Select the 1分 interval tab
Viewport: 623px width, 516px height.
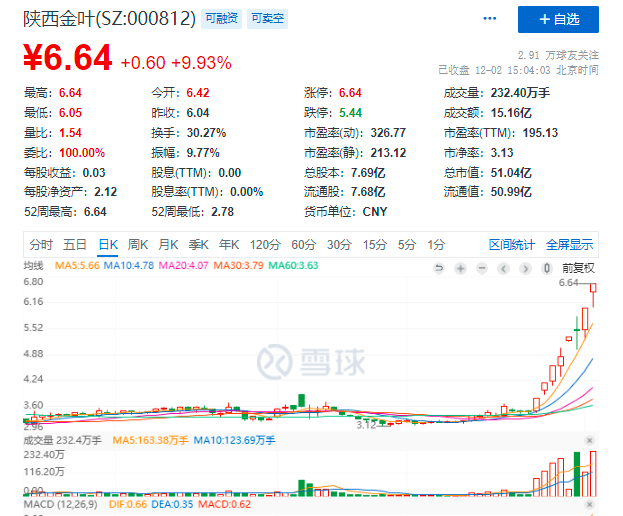coord(436,244)
